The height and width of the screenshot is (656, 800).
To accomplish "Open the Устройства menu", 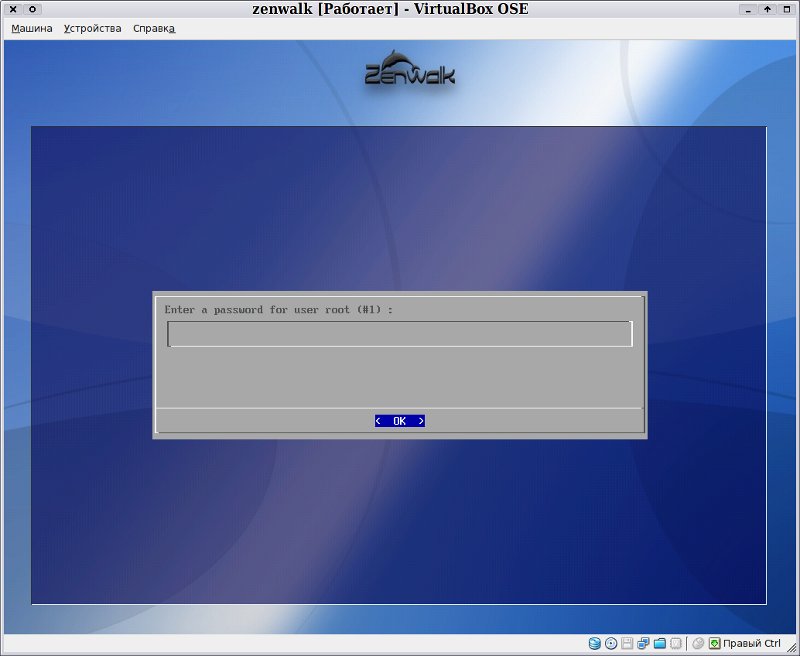I will (x=92, y=29).
